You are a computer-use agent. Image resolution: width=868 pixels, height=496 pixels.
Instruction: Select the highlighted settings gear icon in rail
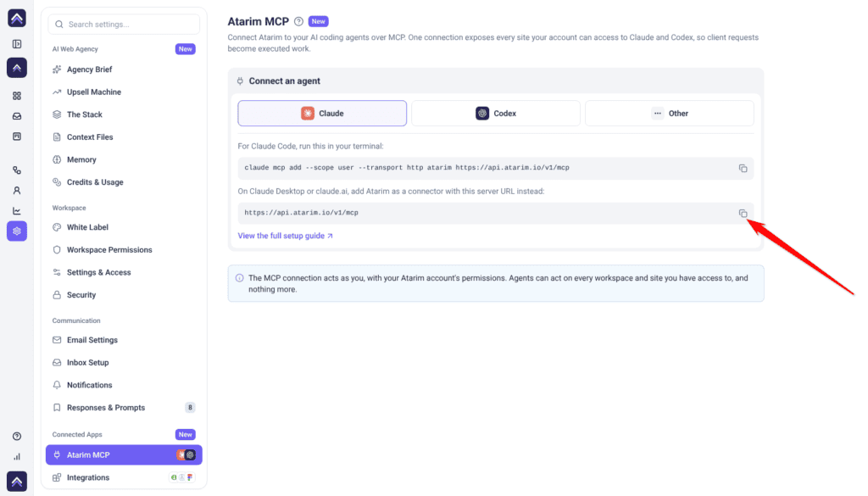tap(17, 231)
